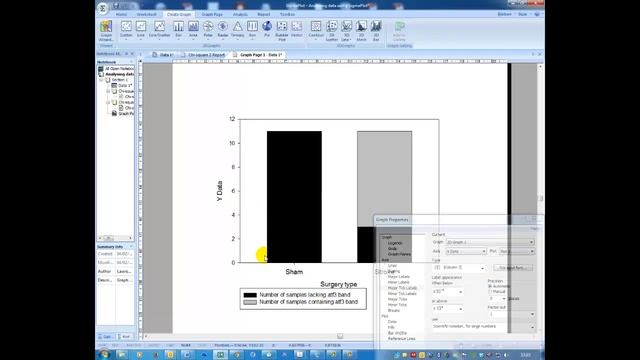Select Grids in Graph Properties tree

(392, 249)
